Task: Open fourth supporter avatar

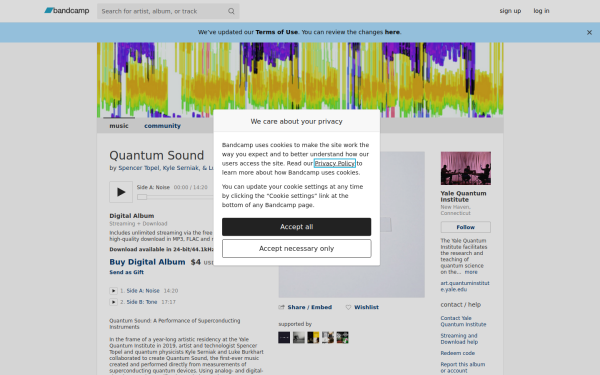Action: pos(328,338)
